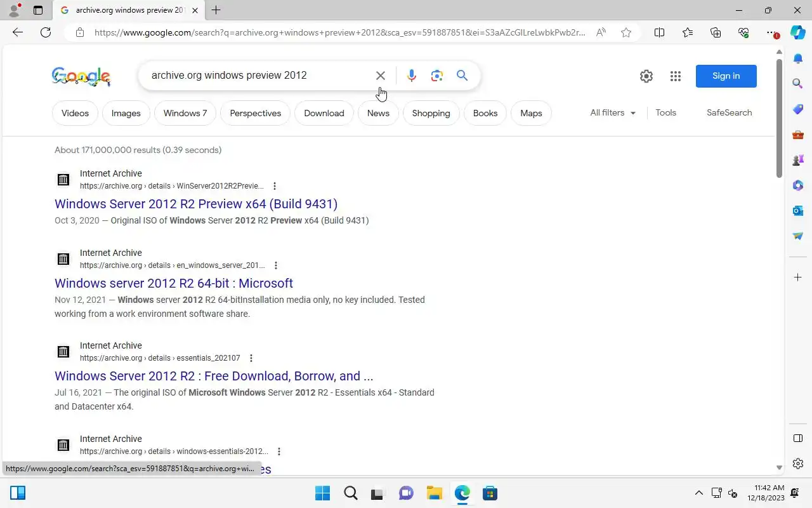Click the browser address bar URL
812x508 pixels.
pos(339,32)
